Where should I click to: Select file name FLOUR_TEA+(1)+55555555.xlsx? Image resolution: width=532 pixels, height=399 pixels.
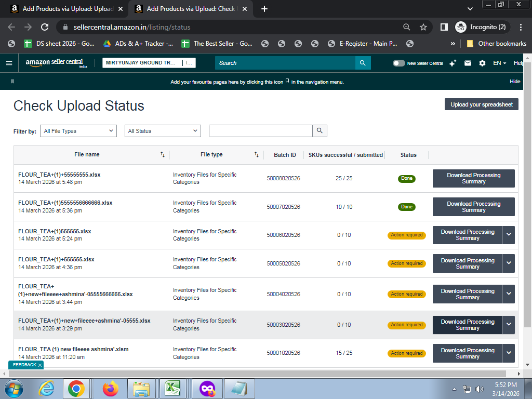59,175
